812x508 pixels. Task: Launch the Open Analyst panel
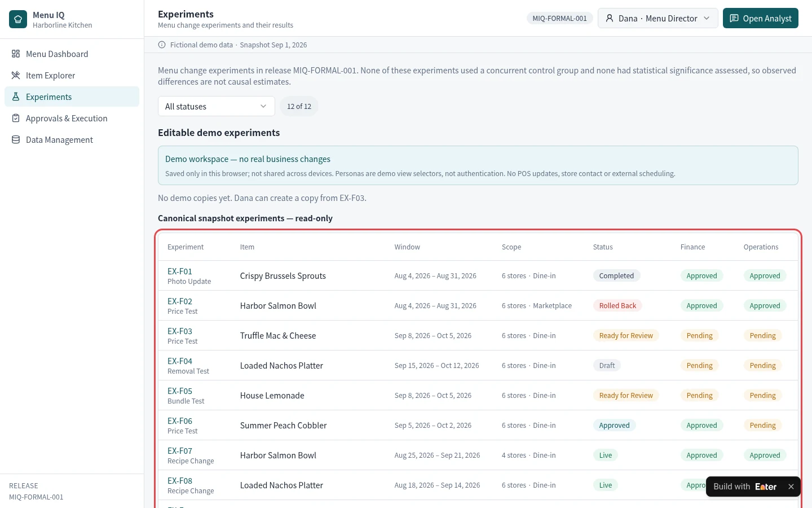[x=761, y=18]
